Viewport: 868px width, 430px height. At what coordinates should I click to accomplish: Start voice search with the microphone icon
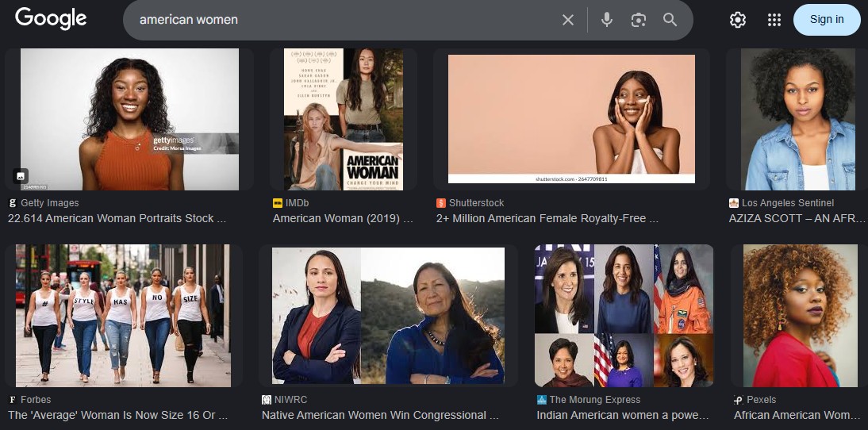607,20
